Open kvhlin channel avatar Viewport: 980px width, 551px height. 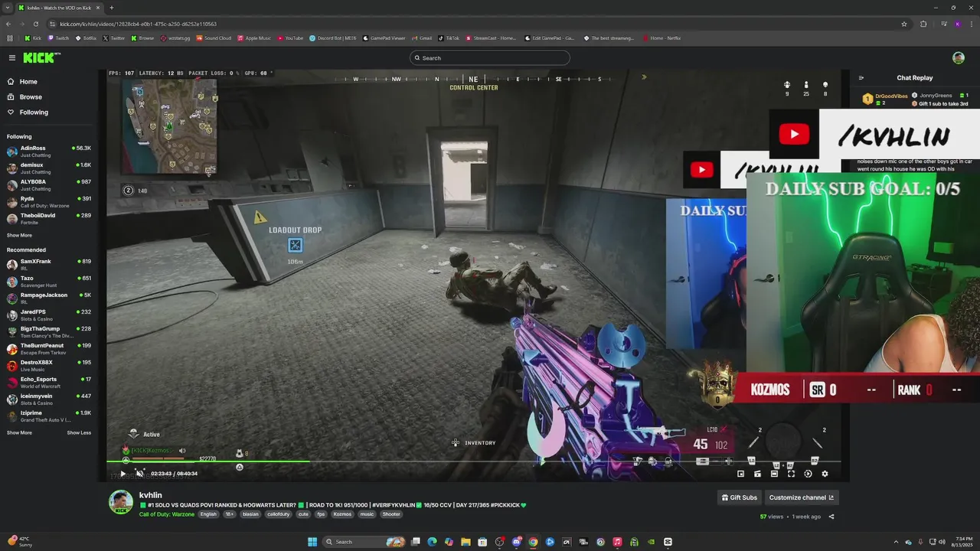pyautogui.click(x=121, y=502)
